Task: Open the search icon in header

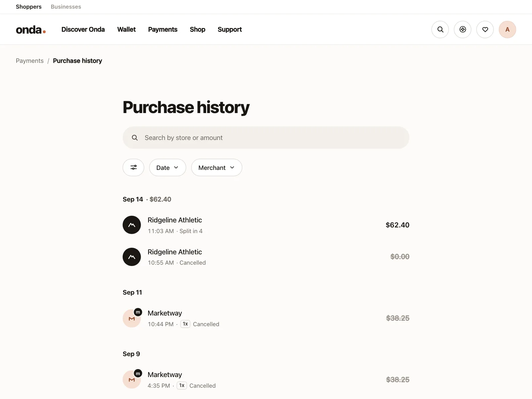Action: [x=440, y=30]
